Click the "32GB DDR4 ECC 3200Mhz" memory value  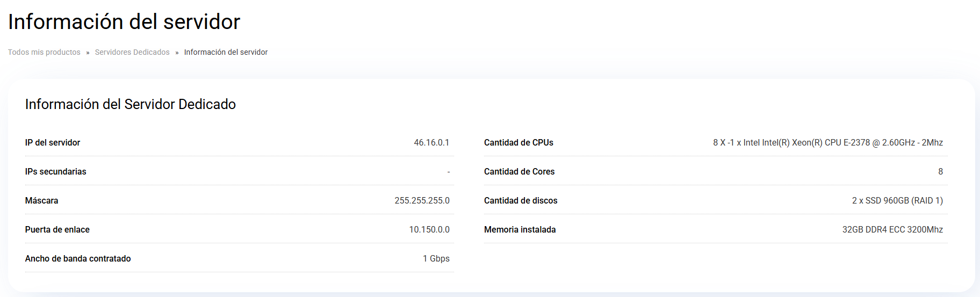pyautogui.click(x=892, y=230)
